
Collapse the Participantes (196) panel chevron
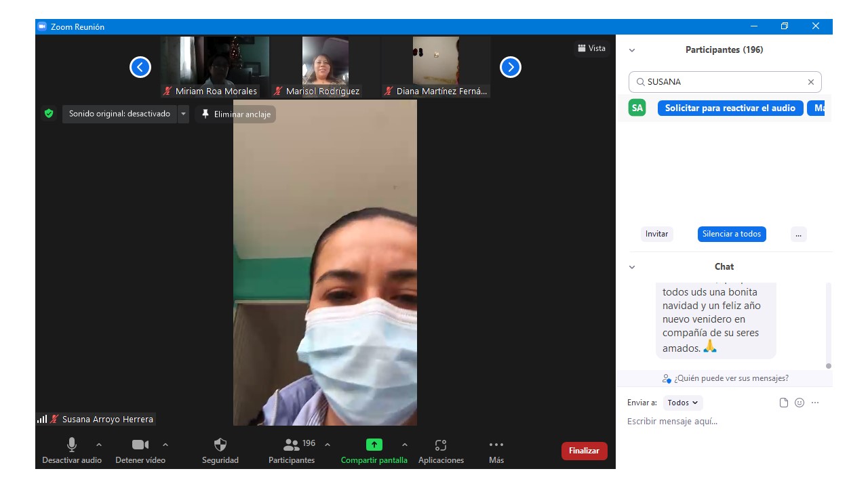(632, 50)
